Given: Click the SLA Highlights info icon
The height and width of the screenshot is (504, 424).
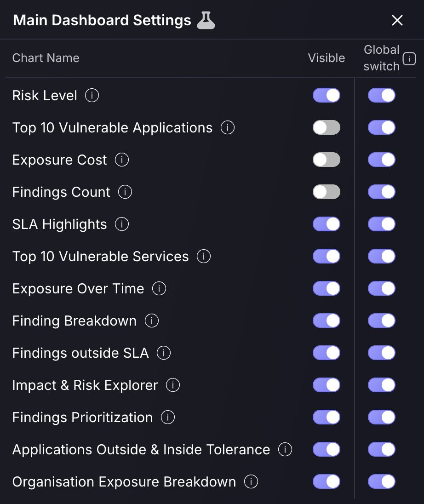Looking at the screenshot, I should (122, 224).
